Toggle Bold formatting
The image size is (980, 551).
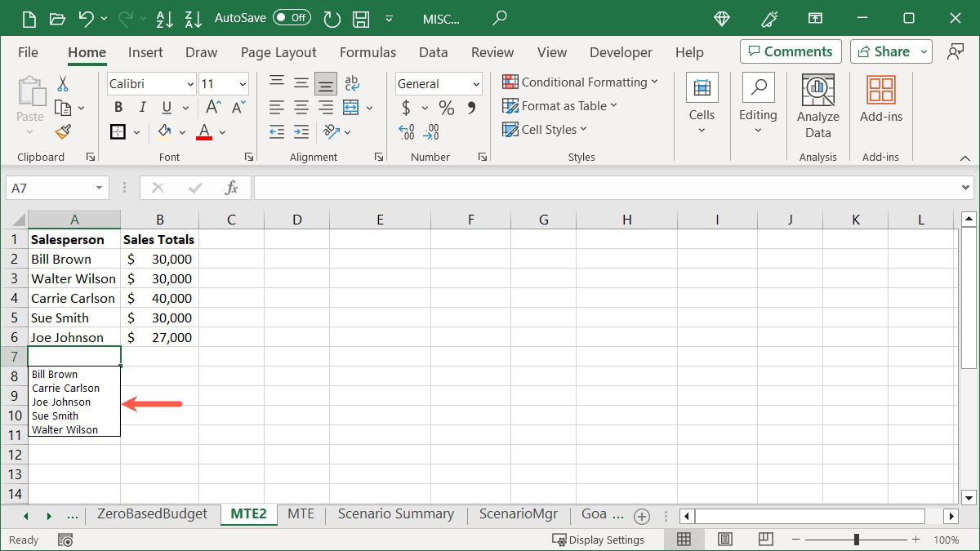(118, 106)
